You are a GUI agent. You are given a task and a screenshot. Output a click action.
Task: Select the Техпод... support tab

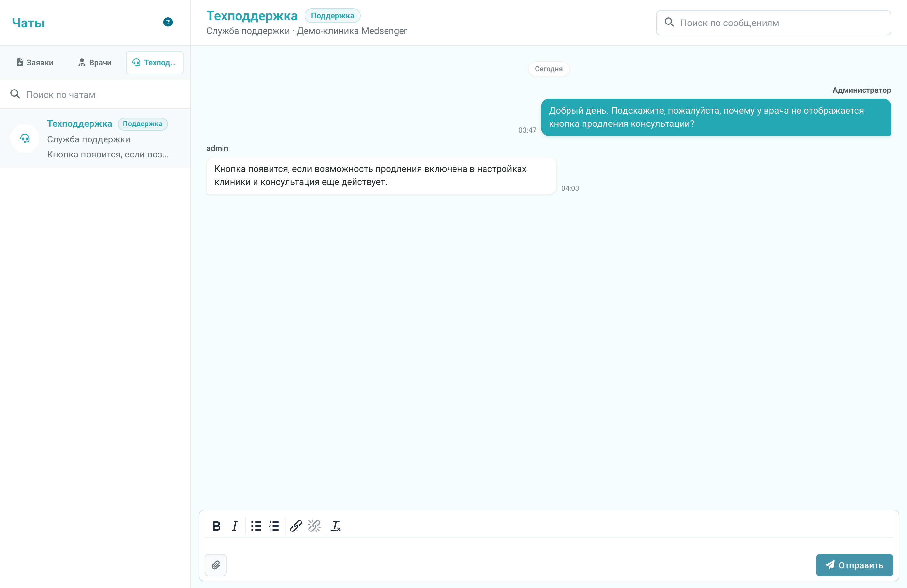pyautogui.click(x=155, y=62)
